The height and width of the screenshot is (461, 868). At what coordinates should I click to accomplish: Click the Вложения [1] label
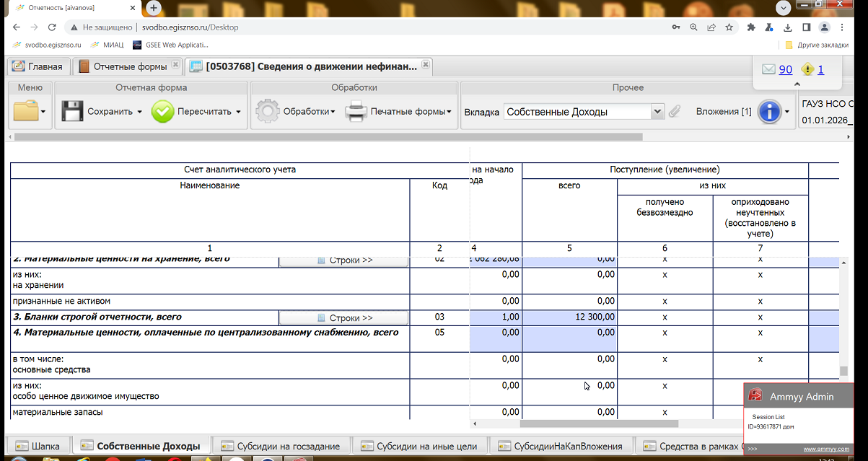coord(724,112)
